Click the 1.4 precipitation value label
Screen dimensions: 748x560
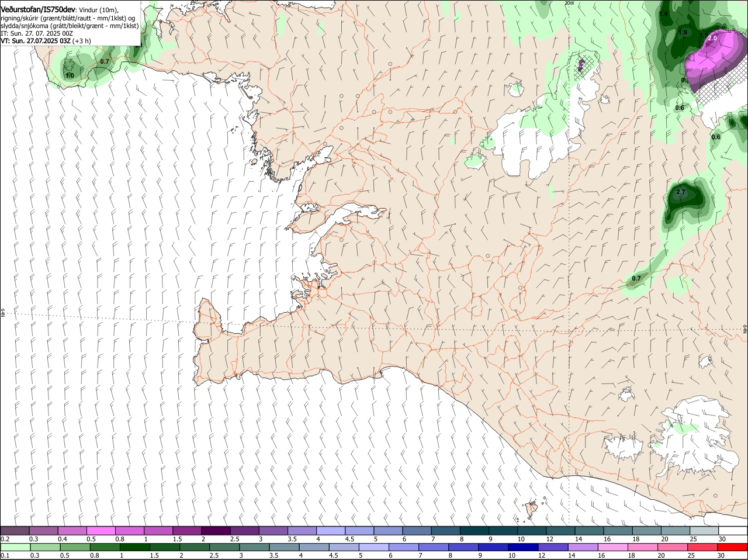tap(664, 13)
